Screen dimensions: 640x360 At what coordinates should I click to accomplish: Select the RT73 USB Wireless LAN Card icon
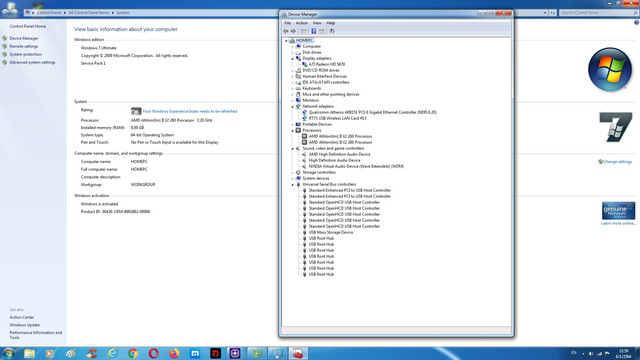(304, 118)
